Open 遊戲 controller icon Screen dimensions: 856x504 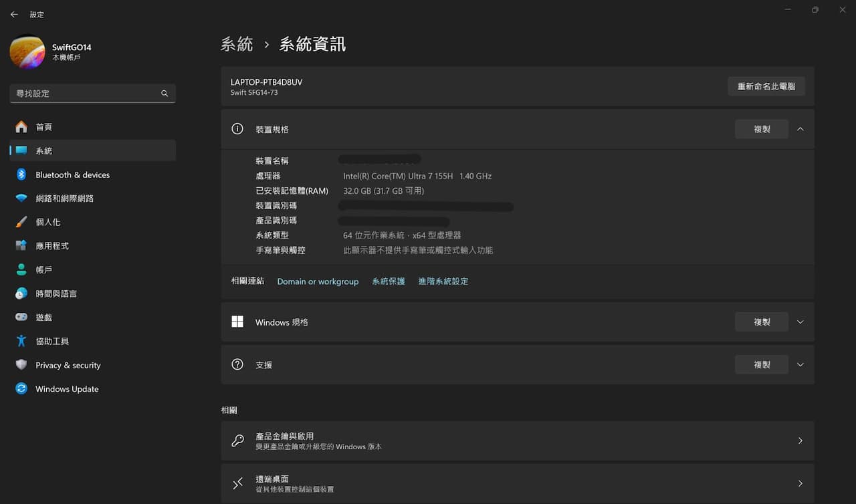[21, 318]
